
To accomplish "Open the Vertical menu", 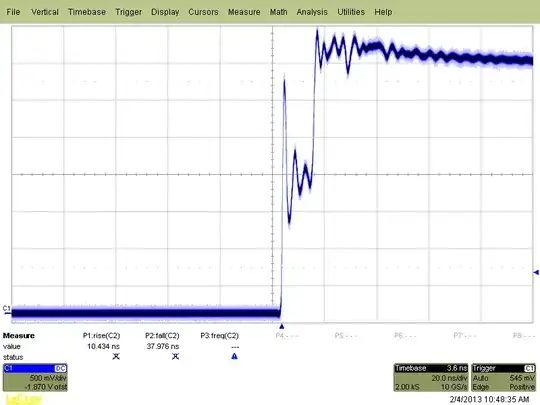I will pyautogui.click(x=45, y=12).
